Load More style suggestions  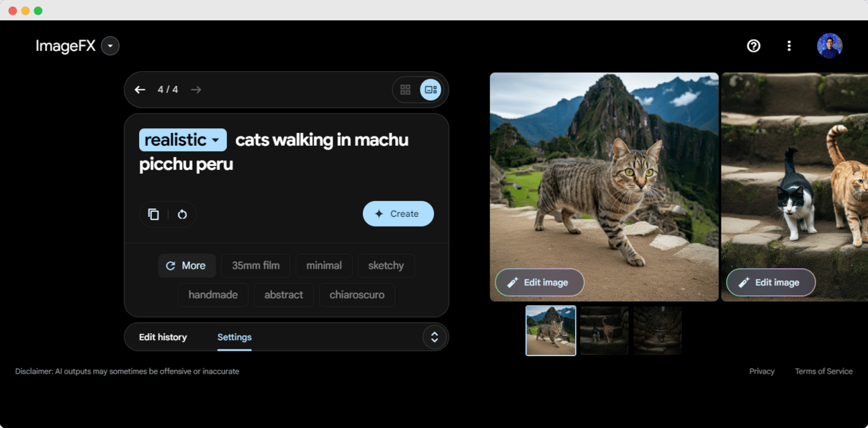pyautogui.click(x=187, y=265)
